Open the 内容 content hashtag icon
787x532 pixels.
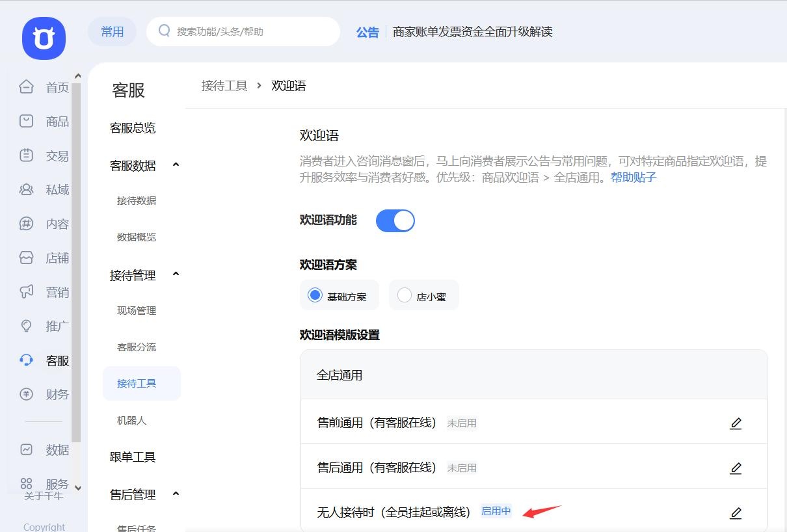26,224
